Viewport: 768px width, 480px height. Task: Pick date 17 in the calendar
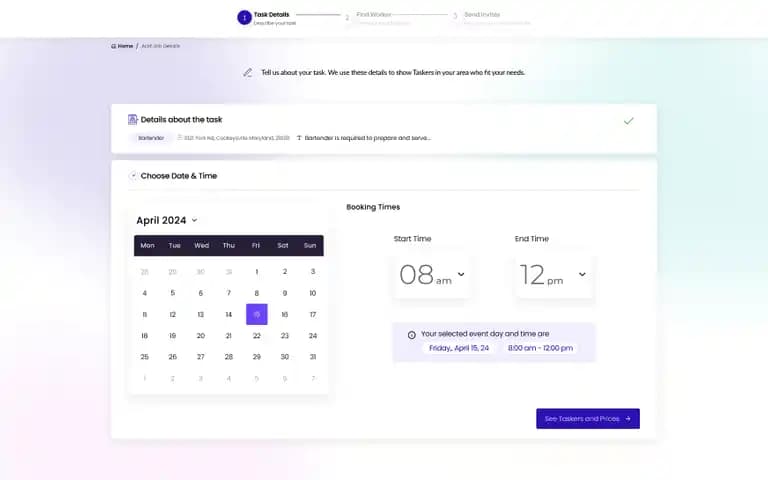(x=312, y=314)
